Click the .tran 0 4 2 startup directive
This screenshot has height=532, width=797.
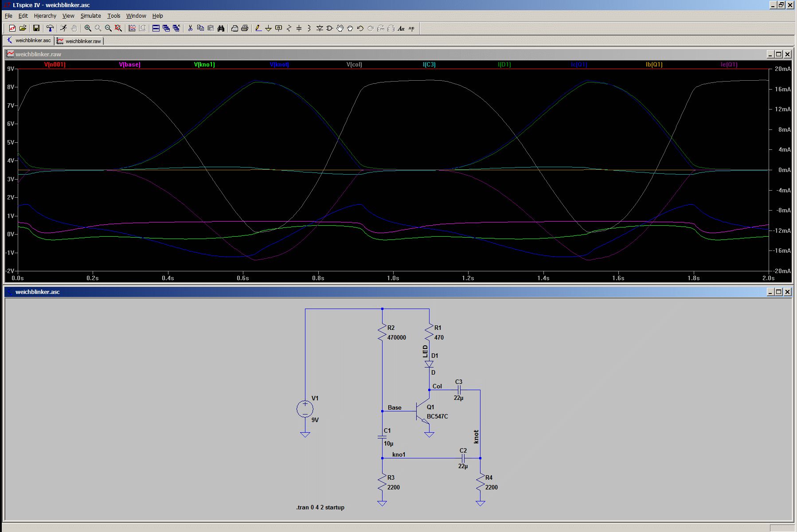click(x=320, y=507)
